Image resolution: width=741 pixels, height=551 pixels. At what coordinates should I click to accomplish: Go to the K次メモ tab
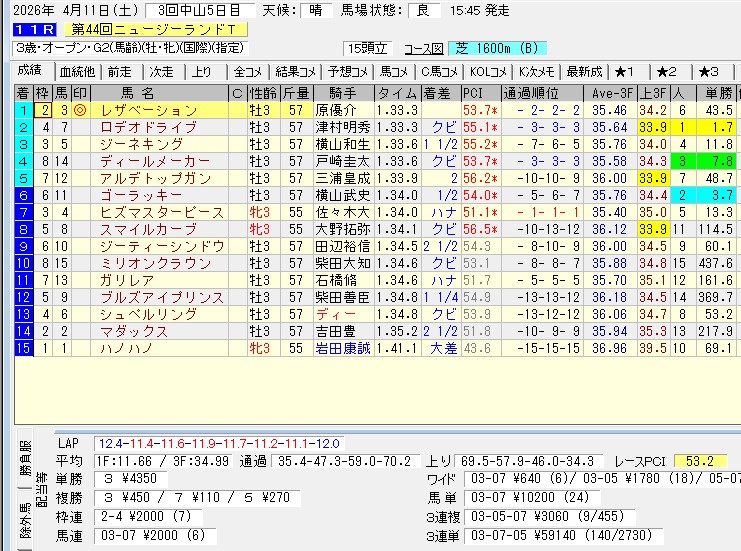(538, 71)
